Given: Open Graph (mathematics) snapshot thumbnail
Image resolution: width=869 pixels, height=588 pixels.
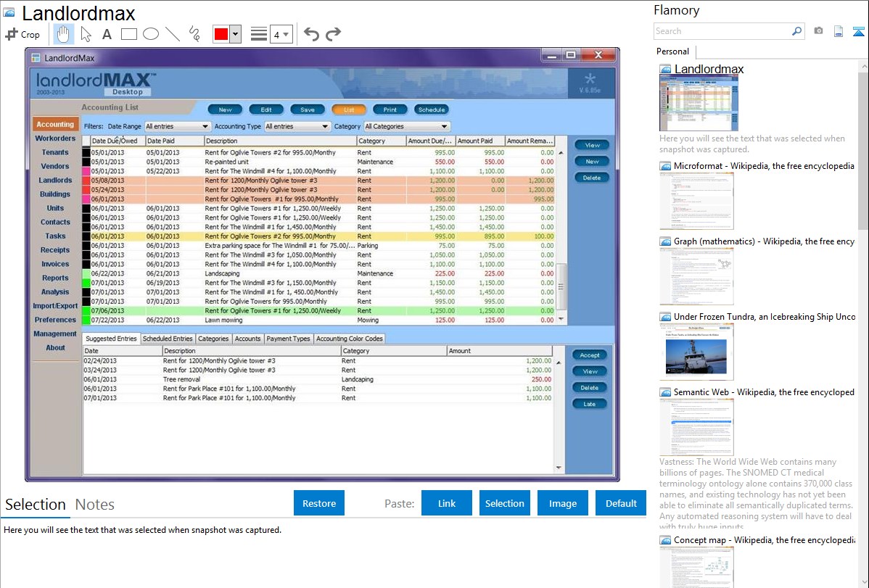Looking at the screenshot, I should click(x=696, y=276).
